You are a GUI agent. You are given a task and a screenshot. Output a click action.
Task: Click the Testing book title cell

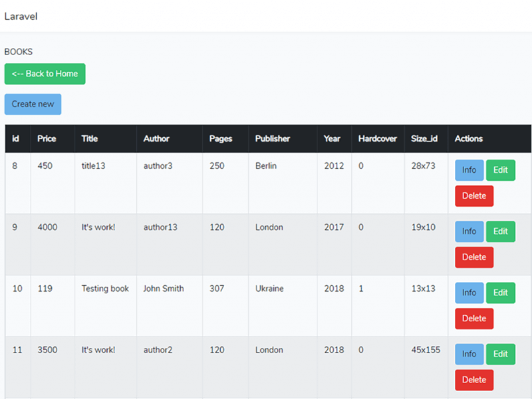pos(105,289)
